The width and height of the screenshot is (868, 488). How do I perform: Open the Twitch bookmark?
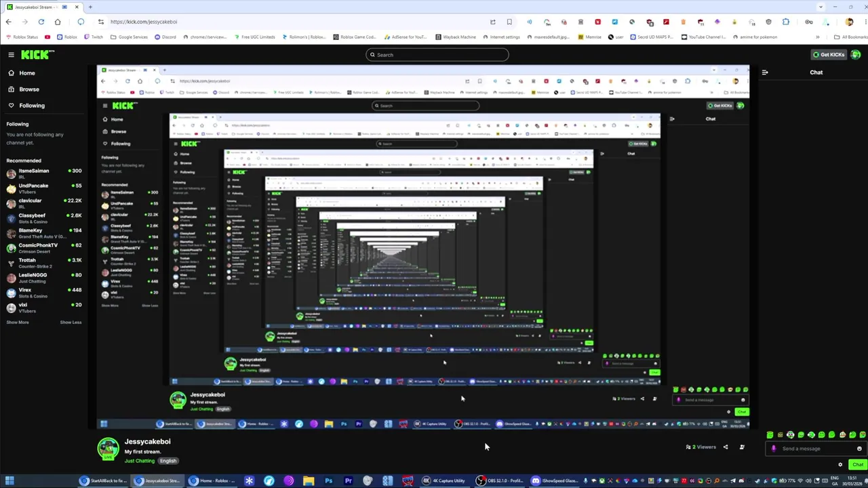(x=93, y=37)
